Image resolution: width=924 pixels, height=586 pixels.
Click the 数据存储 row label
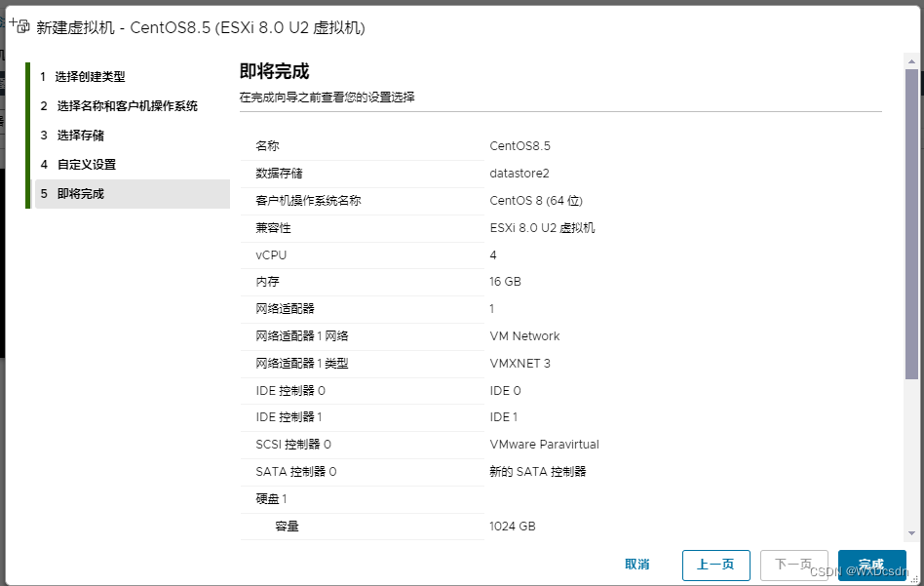[x=279, y=174]
